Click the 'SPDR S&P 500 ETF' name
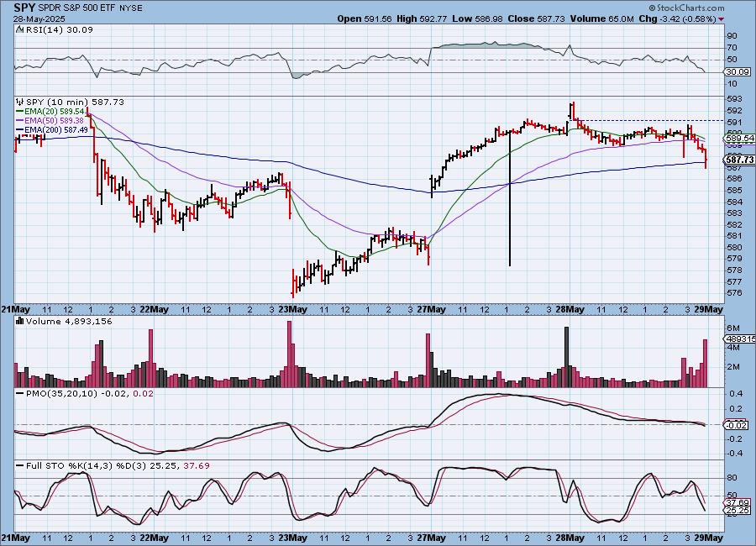This screenshot has width=756, height=546. pos(77,8)
